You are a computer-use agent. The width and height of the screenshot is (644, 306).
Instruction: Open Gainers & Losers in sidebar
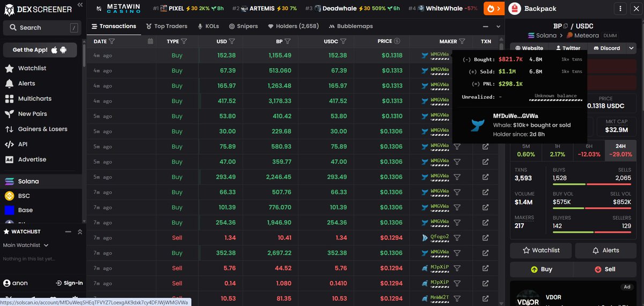(42, 129)
